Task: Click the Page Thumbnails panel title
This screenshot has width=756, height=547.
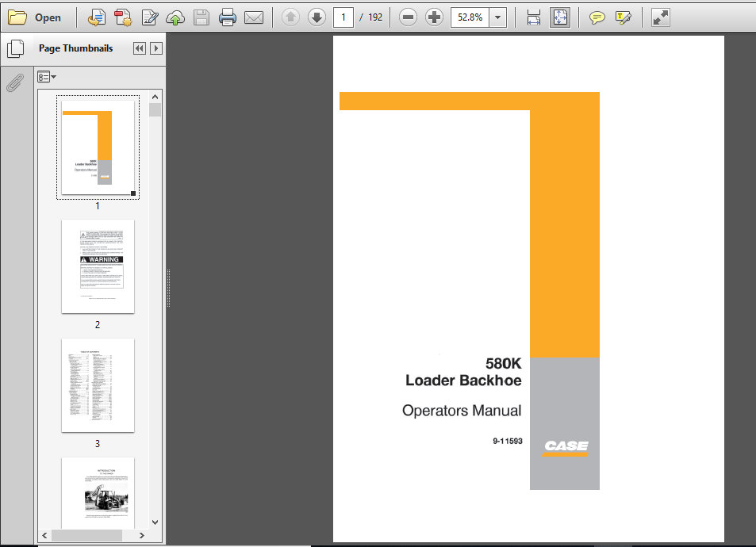Action: click(75, 48)
